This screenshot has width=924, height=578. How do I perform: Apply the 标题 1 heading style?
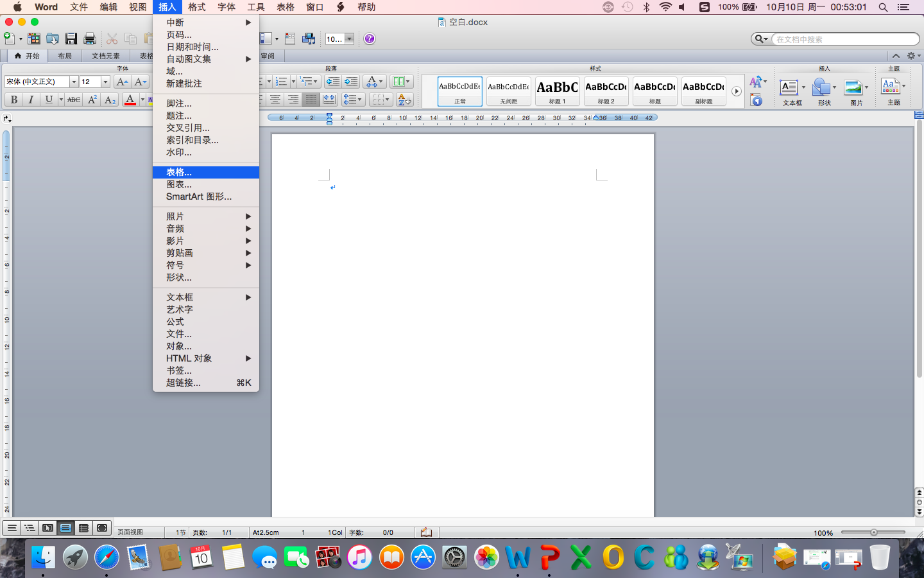(557, 91)
